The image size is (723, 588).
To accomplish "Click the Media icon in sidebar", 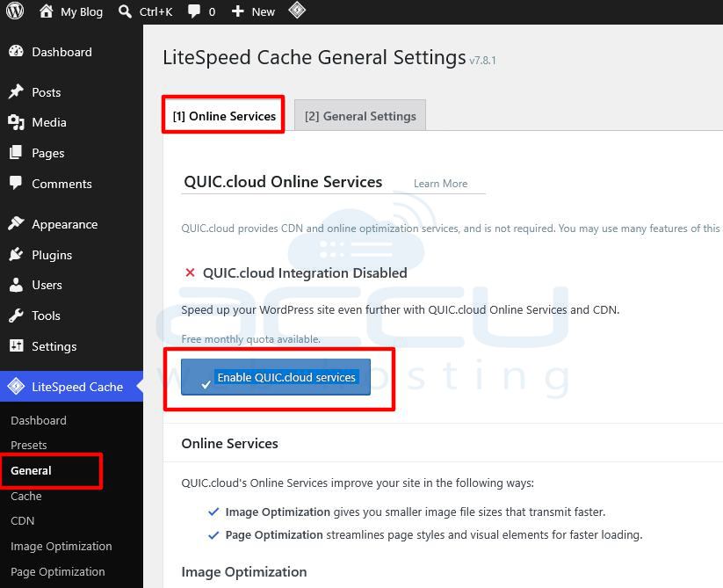I will pos(16,122).
